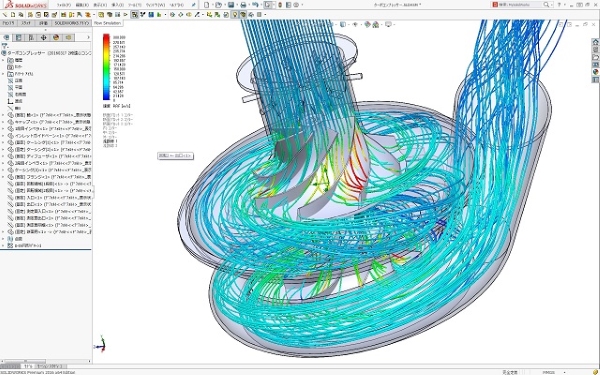600x375 pixels.
Task: Open the Flow Simulation analysis tree tab
Action: [x=69, y=38]
